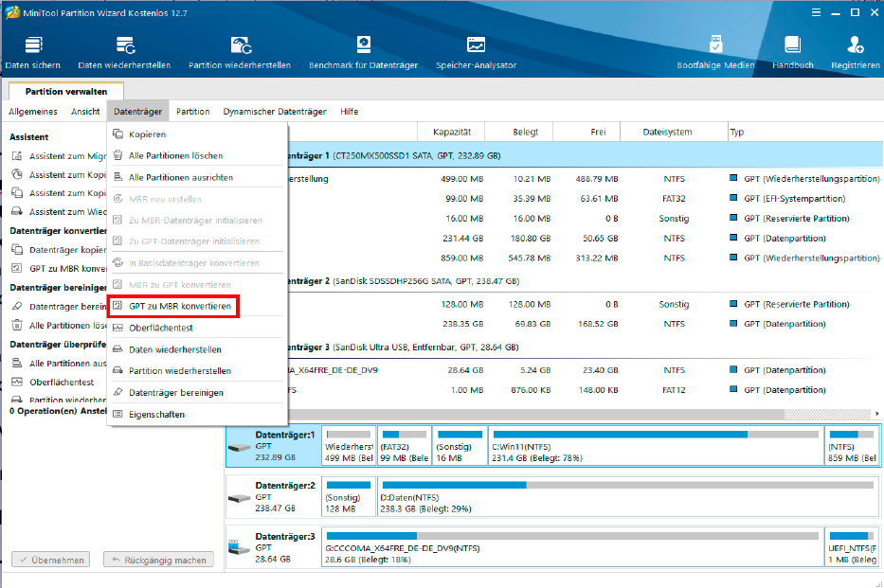The image size is (884, 588).
Task: Click the Typ column header
Action: (x=805, y=132)
